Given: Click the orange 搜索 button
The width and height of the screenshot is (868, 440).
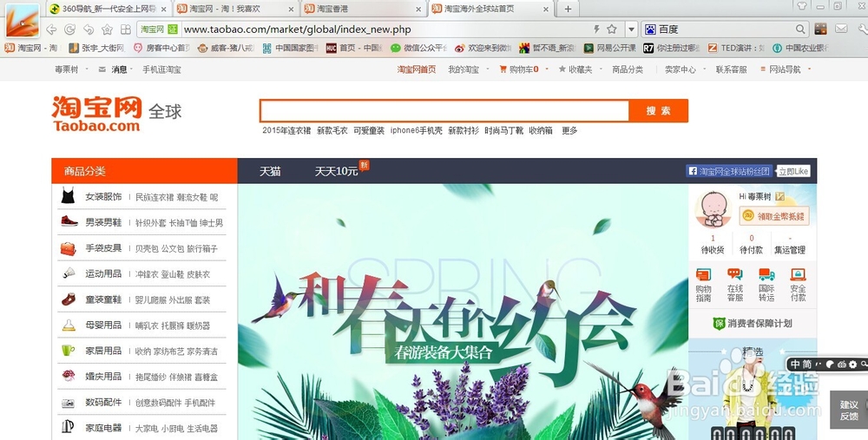Looking at the screenshot, I should 658,111.
